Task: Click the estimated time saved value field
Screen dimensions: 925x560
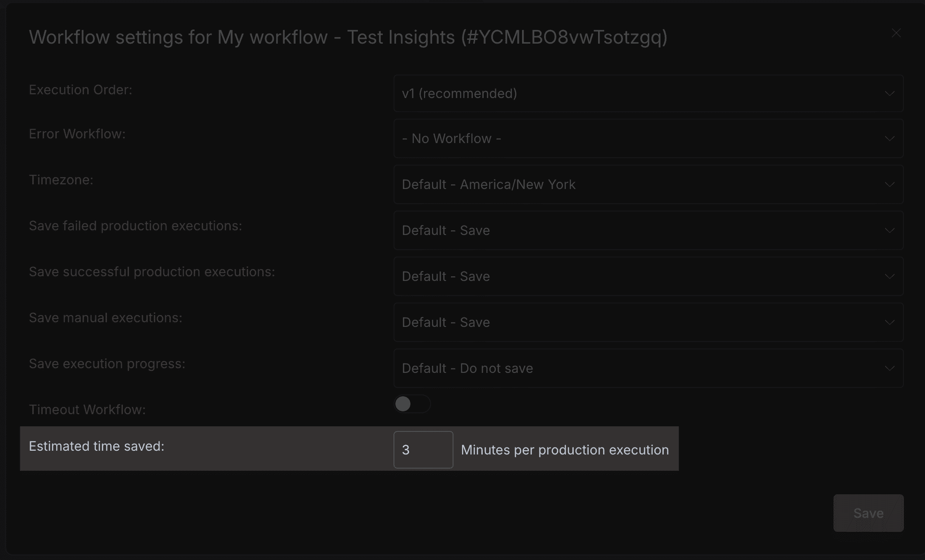Action: pyautogui.click(x=422, y=449)
